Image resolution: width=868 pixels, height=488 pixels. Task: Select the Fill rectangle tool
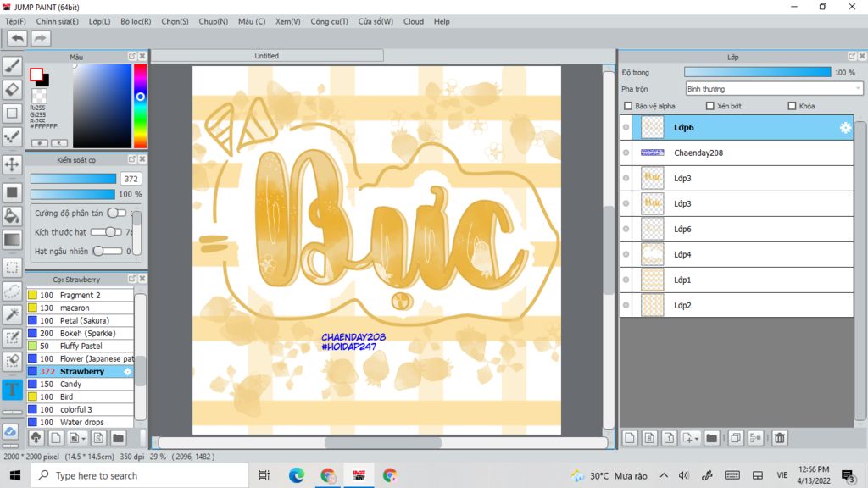coord(12,192)
